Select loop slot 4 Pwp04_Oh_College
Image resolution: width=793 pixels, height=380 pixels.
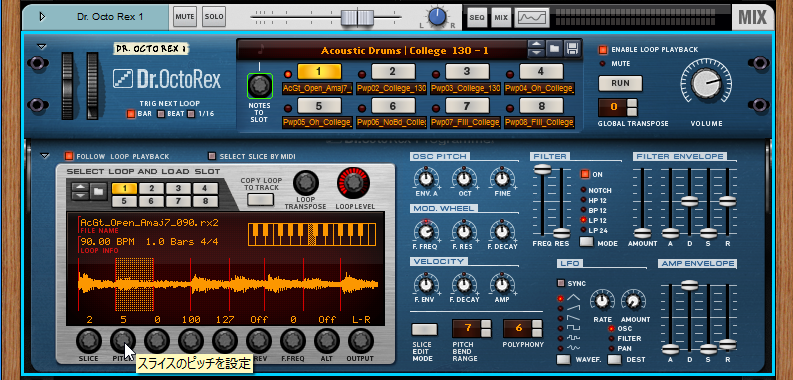541,72
